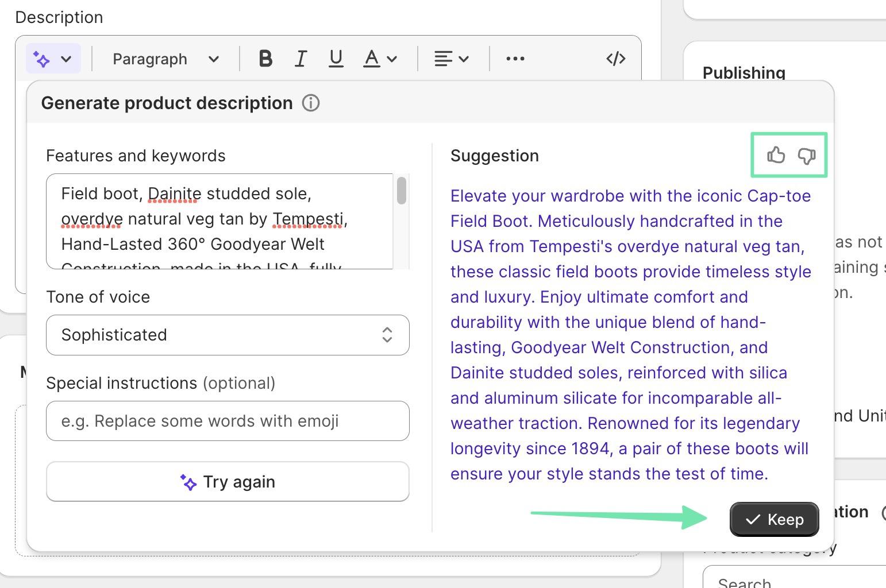This screenshot has width=886, height=588.
Task: Open the text color picker
Action: 372,58
